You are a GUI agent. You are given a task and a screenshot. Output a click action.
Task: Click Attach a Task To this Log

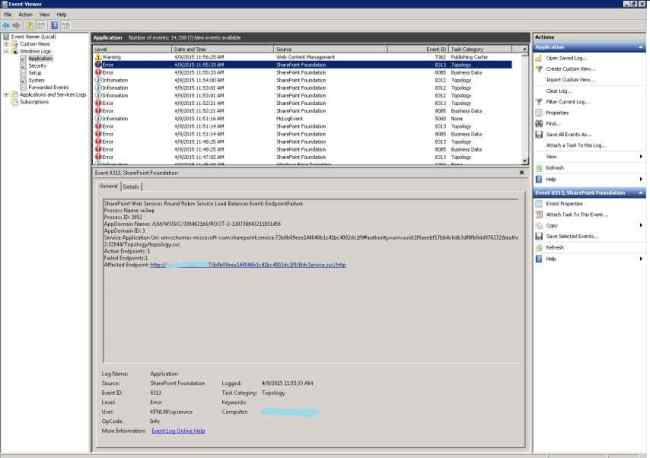click(576, 145)
